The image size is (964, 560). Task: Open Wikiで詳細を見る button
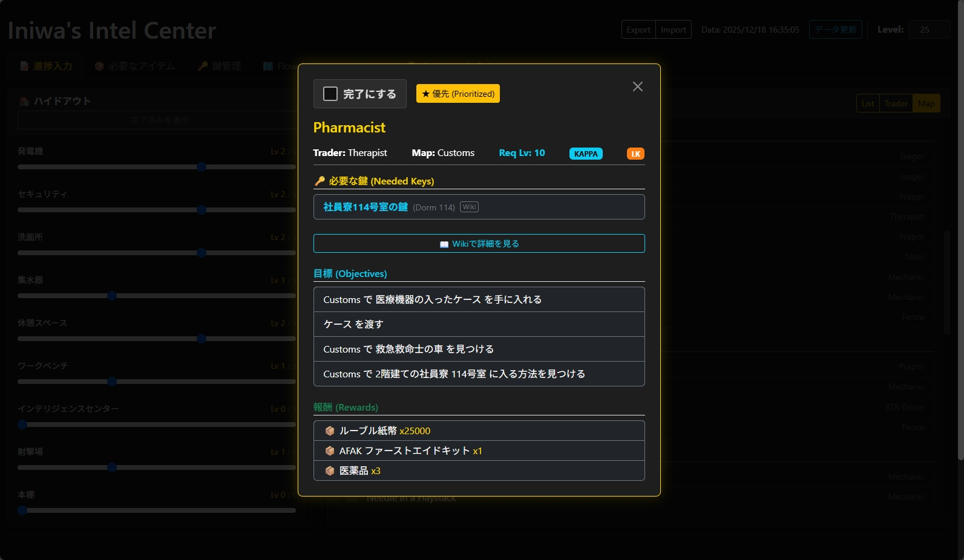[x=479, y=244]
